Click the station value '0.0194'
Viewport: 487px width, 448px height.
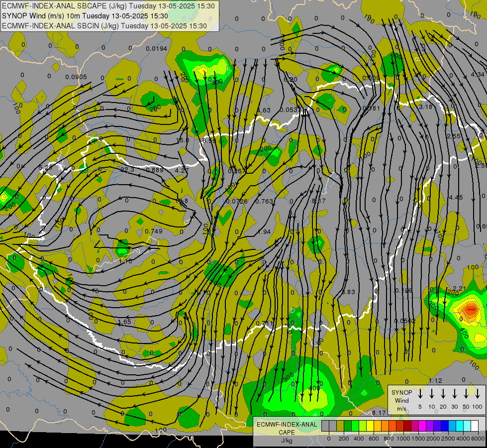(157, 48)
